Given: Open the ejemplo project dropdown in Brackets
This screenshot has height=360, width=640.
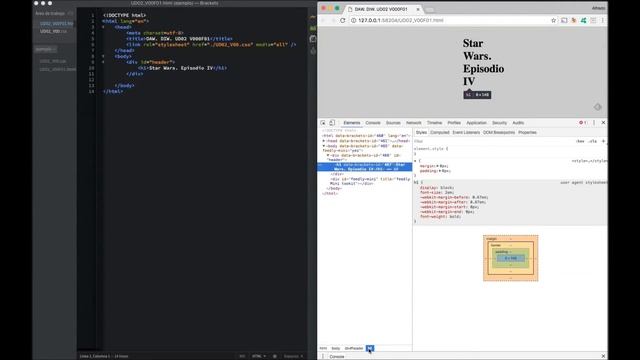Looking at the screenshot, I should click(x=45, y=49).
